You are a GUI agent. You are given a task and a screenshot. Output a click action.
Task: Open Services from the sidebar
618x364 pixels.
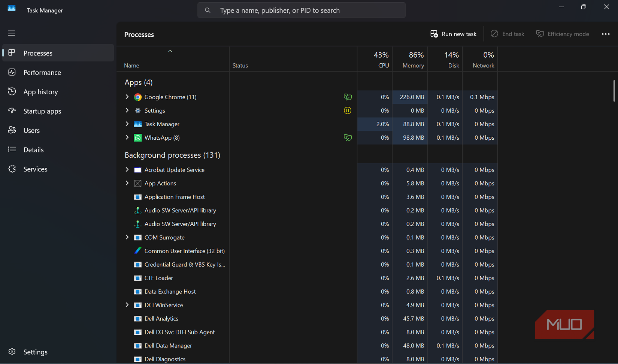[58, 169]
